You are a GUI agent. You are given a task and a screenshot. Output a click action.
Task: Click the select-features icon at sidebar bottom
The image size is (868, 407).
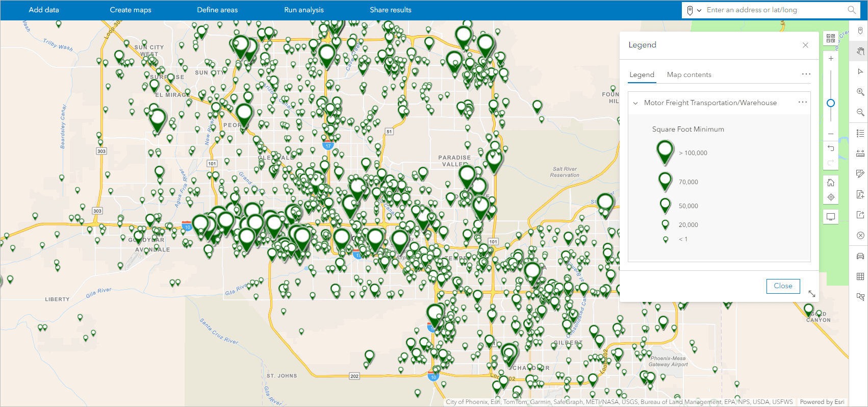[x=860, y=297]
